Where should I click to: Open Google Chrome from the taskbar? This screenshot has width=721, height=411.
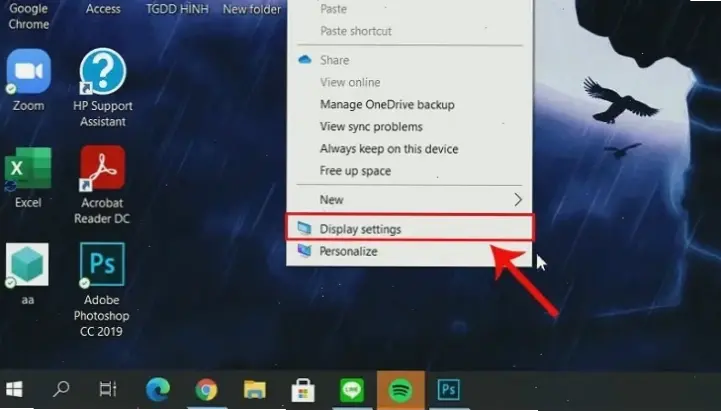tap(207, 390)
